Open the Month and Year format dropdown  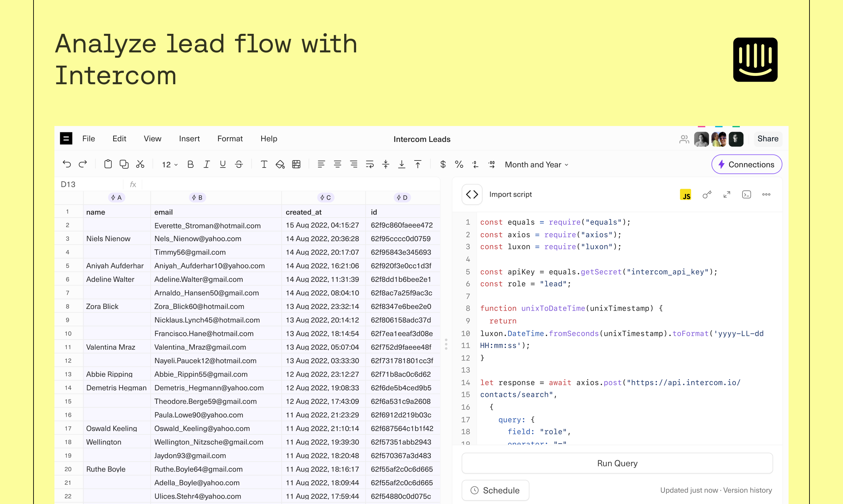[x=536, y=165]
